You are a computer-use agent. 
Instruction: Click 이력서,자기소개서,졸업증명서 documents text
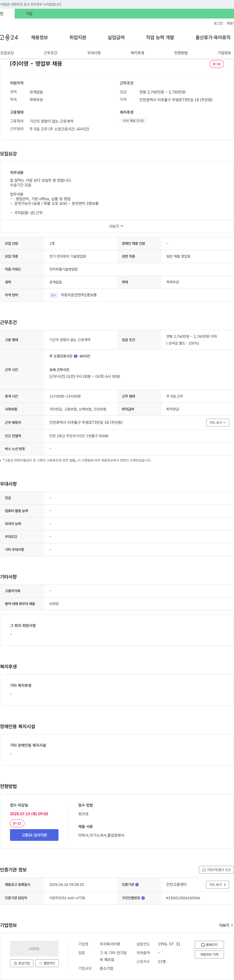point(101,835)
